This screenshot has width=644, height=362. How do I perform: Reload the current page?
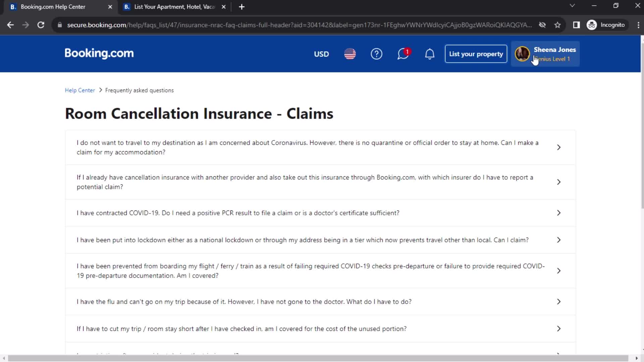point(41,25)
